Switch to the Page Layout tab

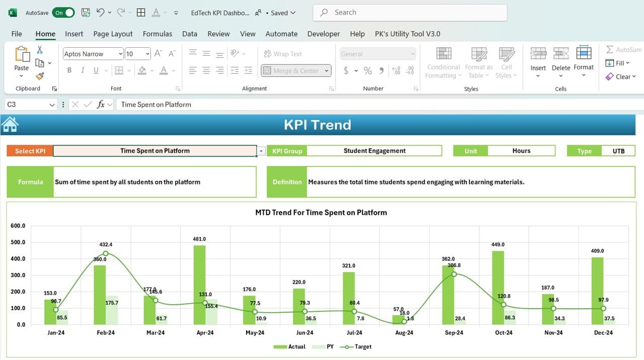pyautogui.click(x=113, y=34)
